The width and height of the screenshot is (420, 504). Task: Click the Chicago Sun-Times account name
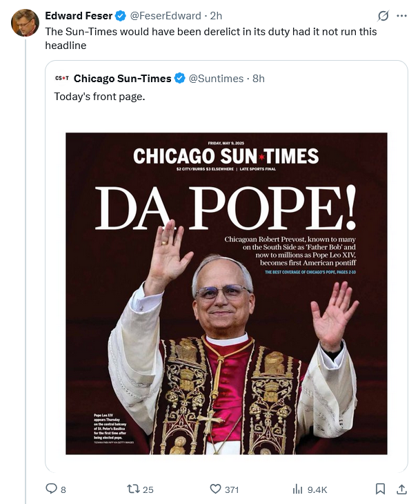[x=122, y=78]
